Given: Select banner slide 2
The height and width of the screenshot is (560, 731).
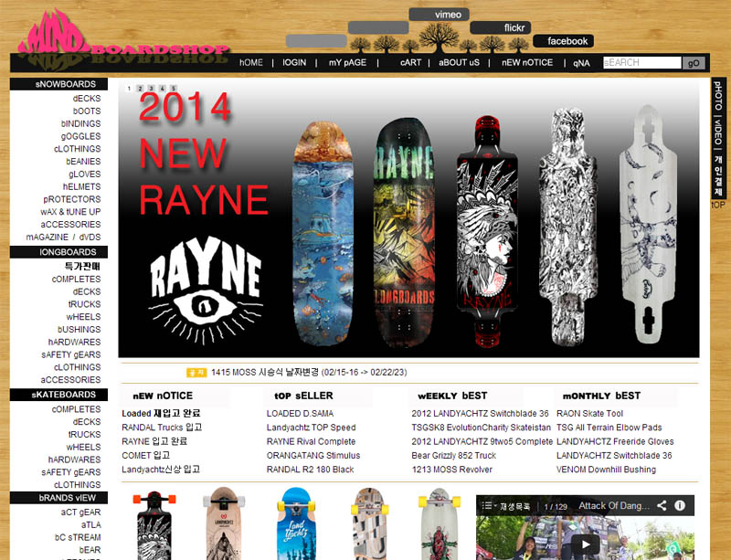Looking at the screenshot, I should 140,88.
